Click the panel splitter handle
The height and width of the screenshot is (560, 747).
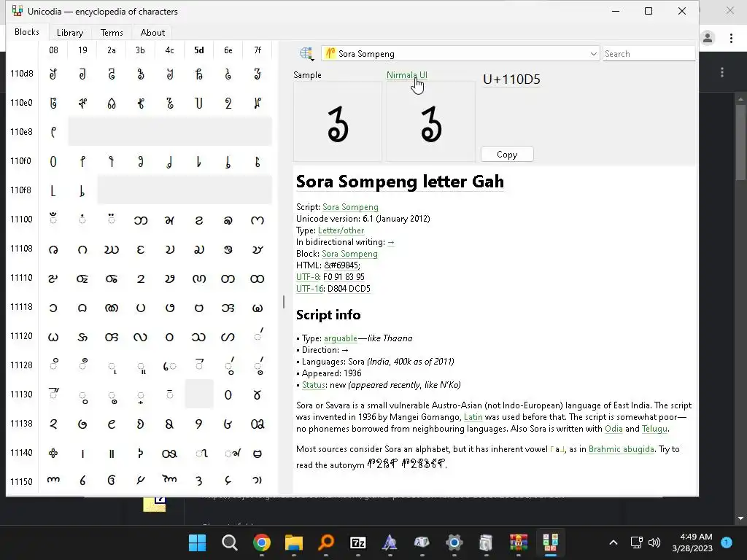pos(284,301)
